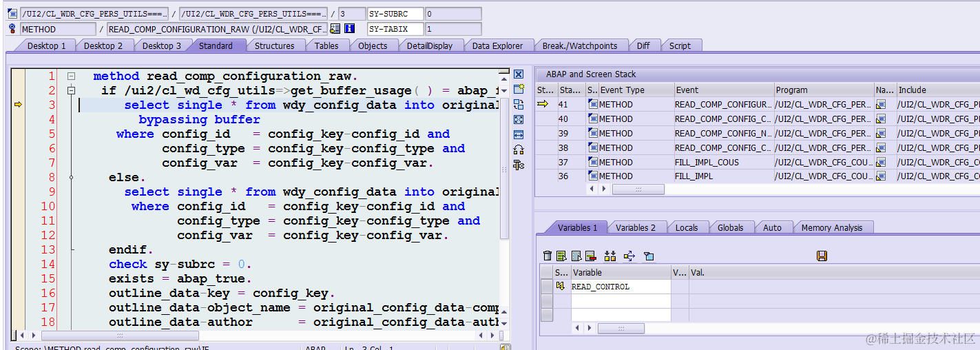Image resolution: width=980 pixels, height=350 pixels.
Task: Collapse the if block at line 2
Action: pyautogui.click(x=71, y=90)
